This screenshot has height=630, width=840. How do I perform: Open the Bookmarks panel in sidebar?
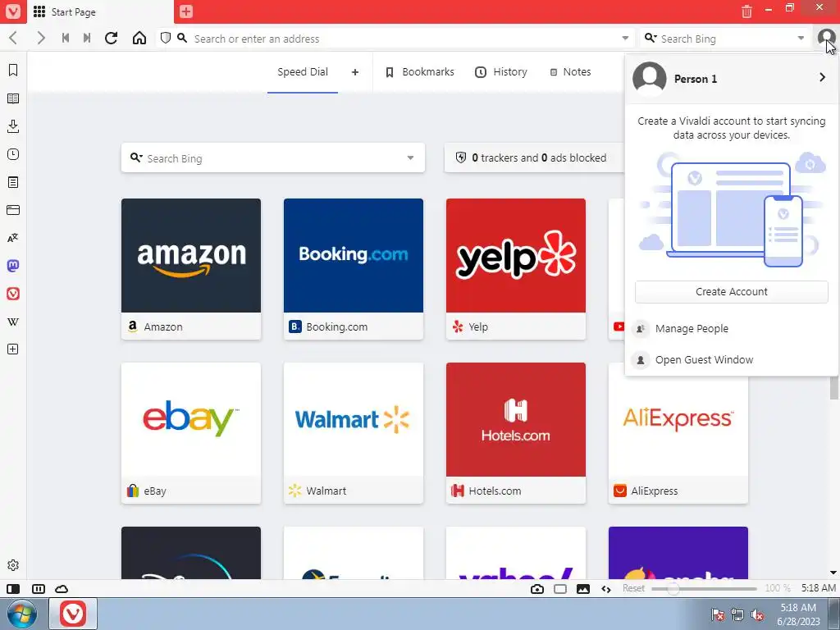coord(13,71)
